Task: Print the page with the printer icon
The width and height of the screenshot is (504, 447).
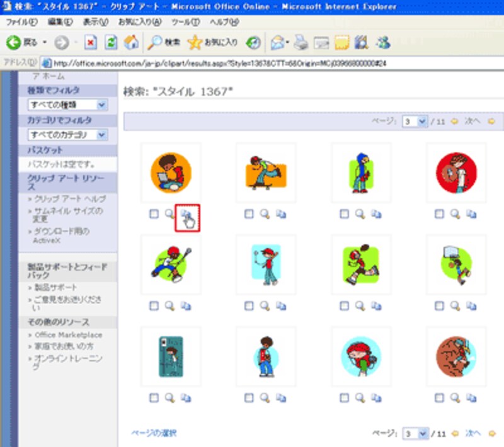Action: [301, 43]
